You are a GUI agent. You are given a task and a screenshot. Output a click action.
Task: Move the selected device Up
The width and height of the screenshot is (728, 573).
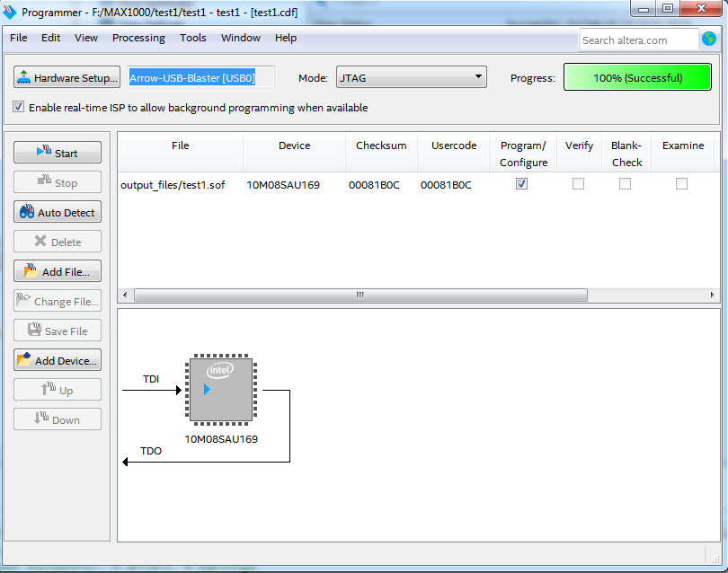click(58, 390)
